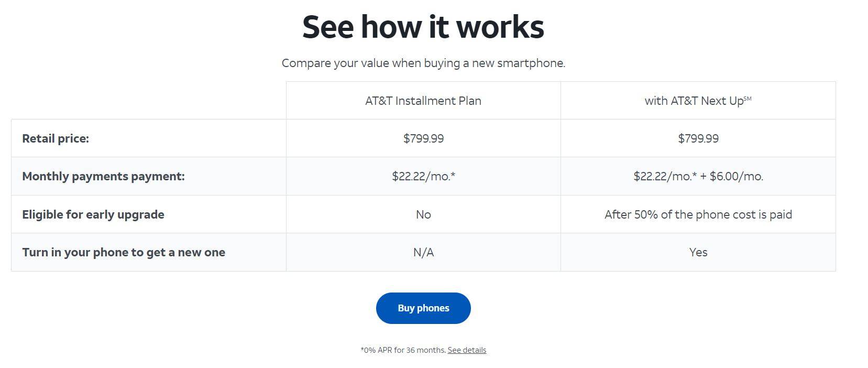Click the Compare your value subtitle text
Viewport: 868px width, 368px height.
(x=423, y=63)
